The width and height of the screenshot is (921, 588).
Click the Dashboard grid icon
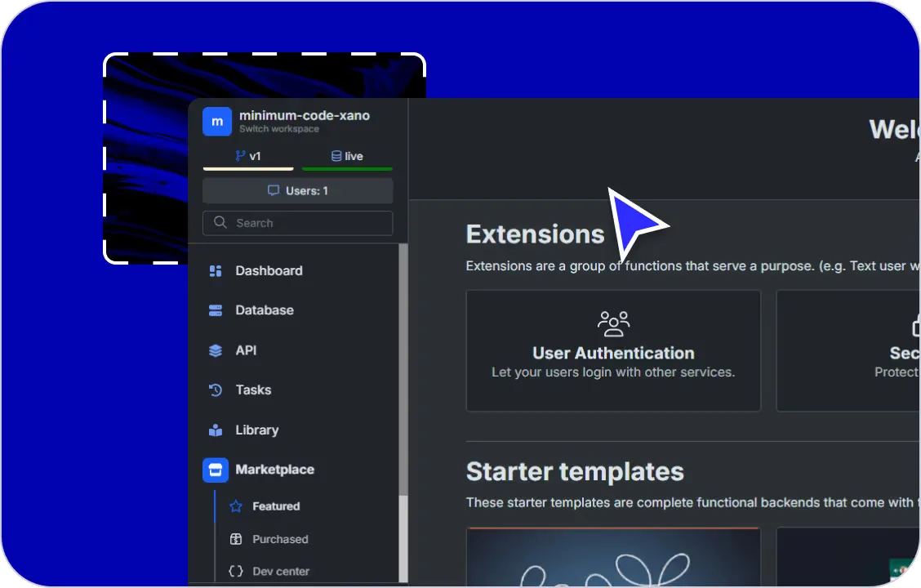tap(216, 271)
